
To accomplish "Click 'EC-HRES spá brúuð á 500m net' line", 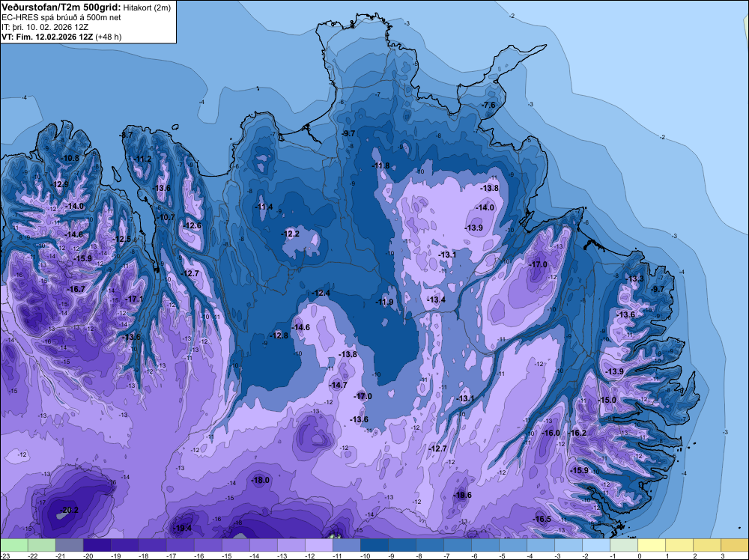I will pos(61,17).
